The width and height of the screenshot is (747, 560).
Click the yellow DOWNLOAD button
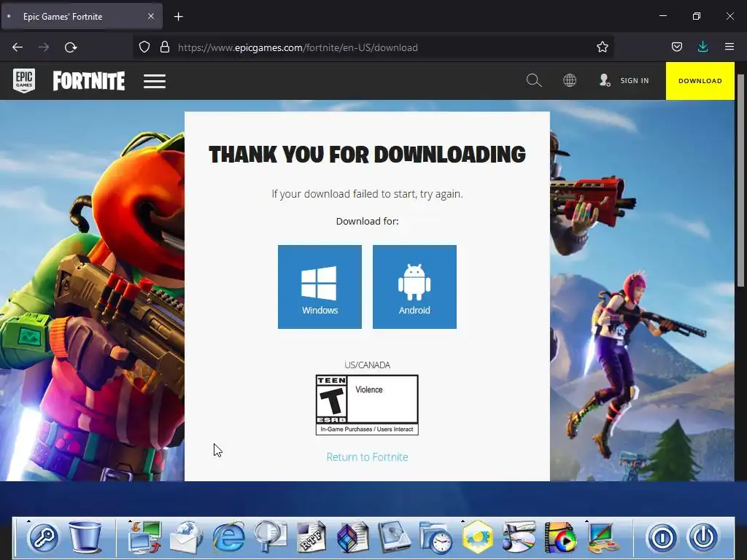pos(700,80)
